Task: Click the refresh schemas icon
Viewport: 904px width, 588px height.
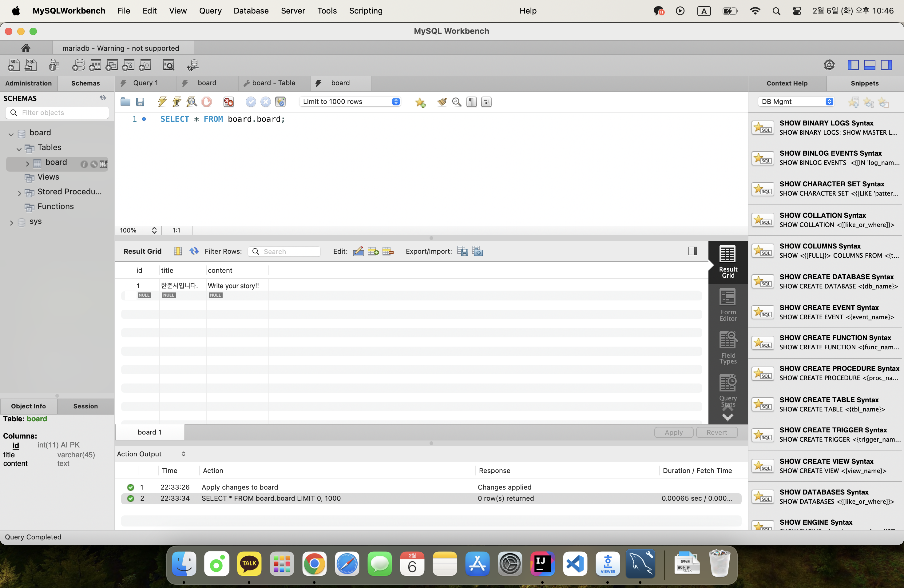Action: pos(103,98)
